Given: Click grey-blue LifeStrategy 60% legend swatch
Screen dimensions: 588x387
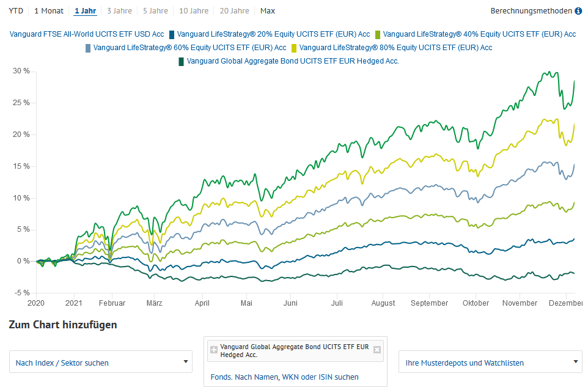Looking at the screenshot, I should pos(89,48).
